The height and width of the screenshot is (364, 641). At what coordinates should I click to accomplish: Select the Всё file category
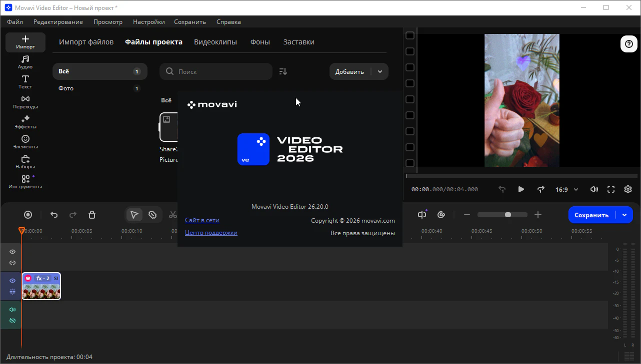tap(100, 71)
